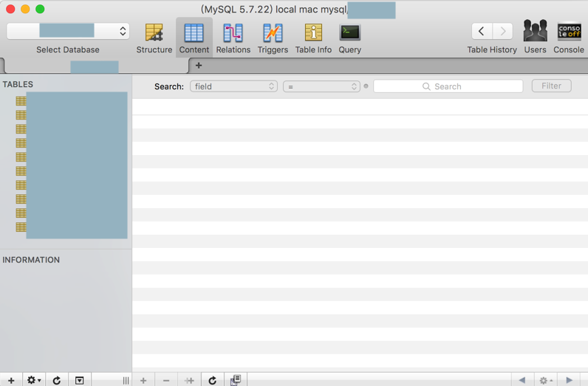
Task: Open the Structure view
Action: [x=154, y=38]
